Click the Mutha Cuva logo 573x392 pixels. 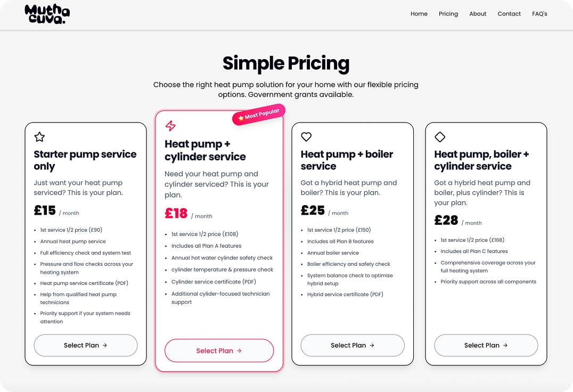coord(47,14)
